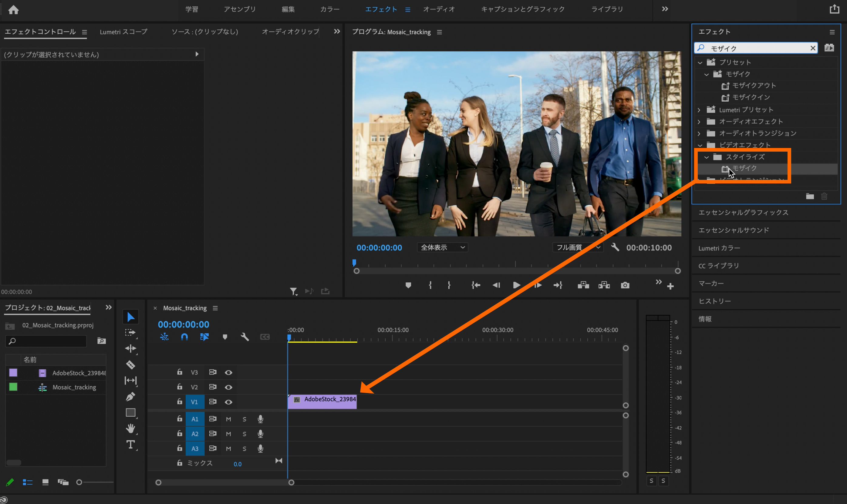Click the project panel zoom slider

79,482
